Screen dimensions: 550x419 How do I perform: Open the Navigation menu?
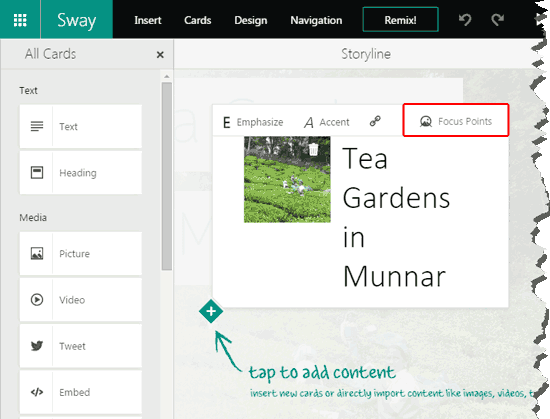[x=316, y=20]
